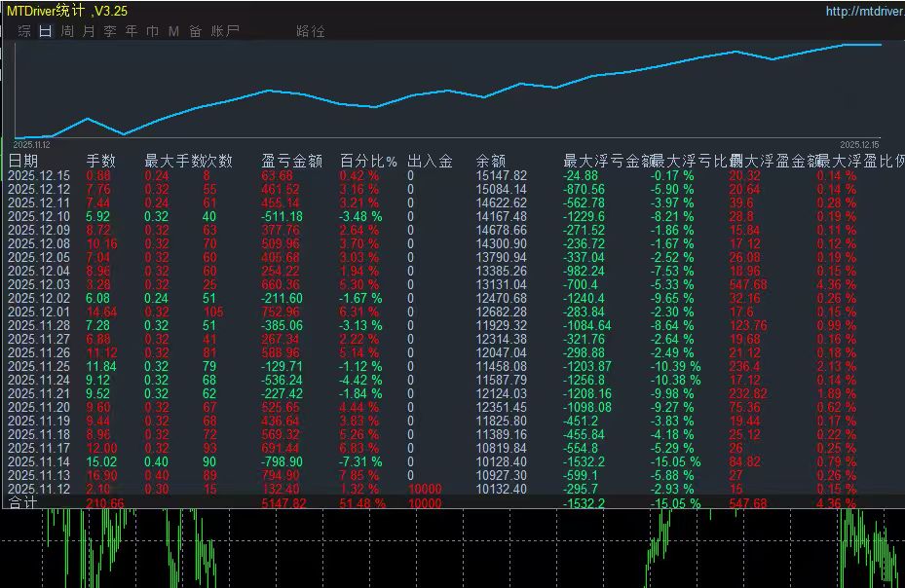Click the profit value -536.24
Screen dimensions: 905x588
click(x=282, y=381)
